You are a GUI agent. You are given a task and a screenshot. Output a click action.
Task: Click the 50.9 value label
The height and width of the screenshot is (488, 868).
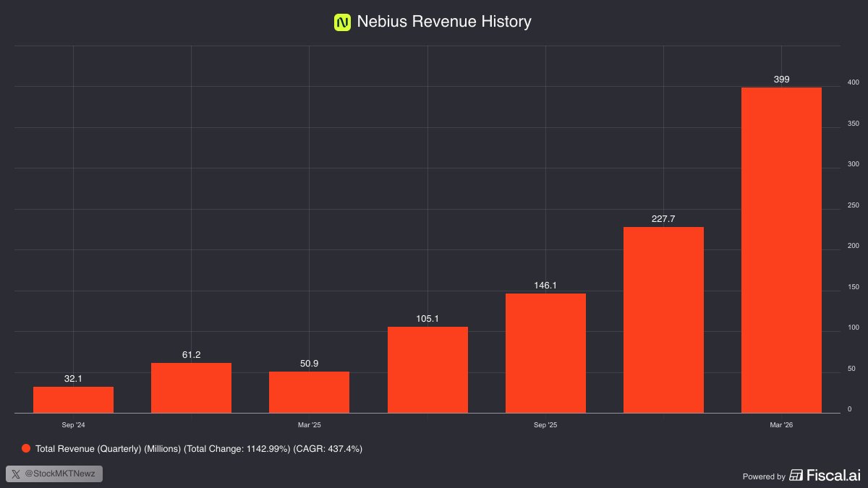click(x=309, y=363)
